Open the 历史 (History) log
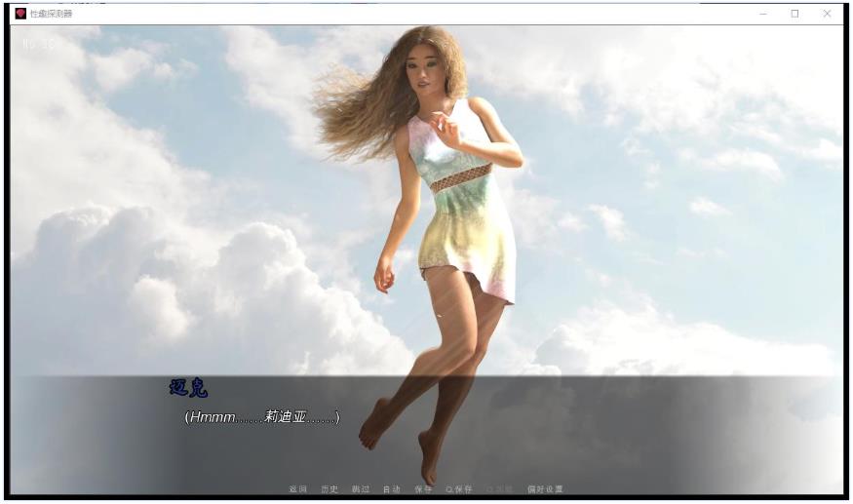This screenshot has height=504, width=853. coord(330,488)
